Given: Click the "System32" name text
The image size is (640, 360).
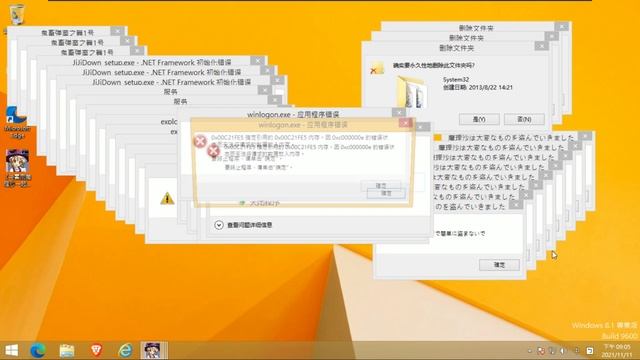Looking at the screenshot, I should (456, 80).
